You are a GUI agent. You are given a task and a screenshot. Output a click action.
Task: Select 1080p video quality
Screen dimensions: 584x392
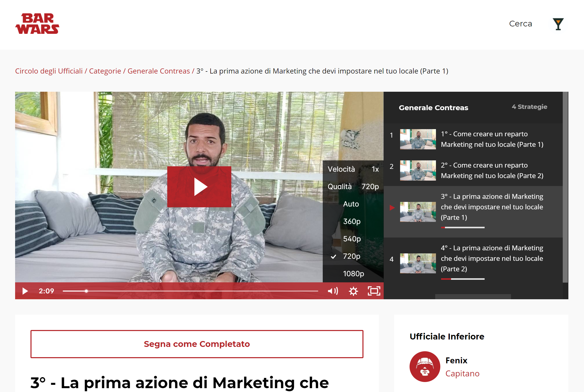click(353, 274)
